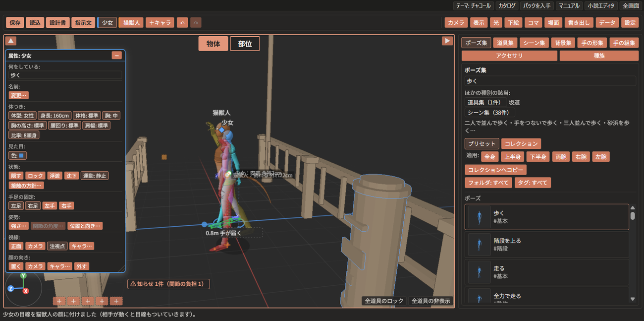Toggle 左手 fixation
Image resolution: width=644 pixels, height=321 pixels.
50,205
